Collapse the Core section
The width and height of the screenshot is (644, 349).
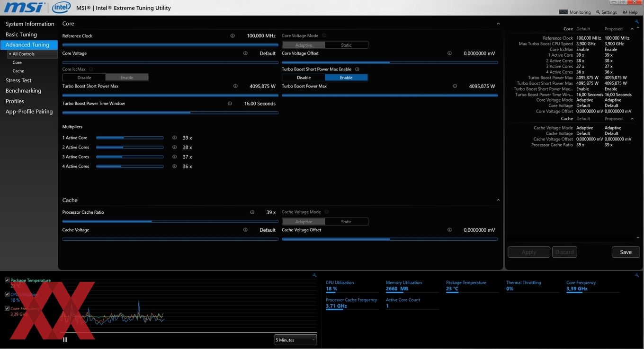(498, 24)
